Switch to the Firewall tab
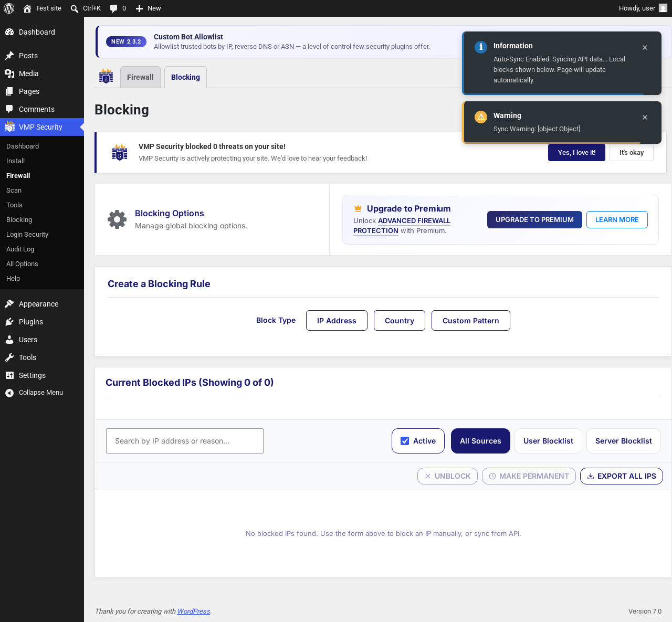Viewport: 672px width, 622px height. 140,77
